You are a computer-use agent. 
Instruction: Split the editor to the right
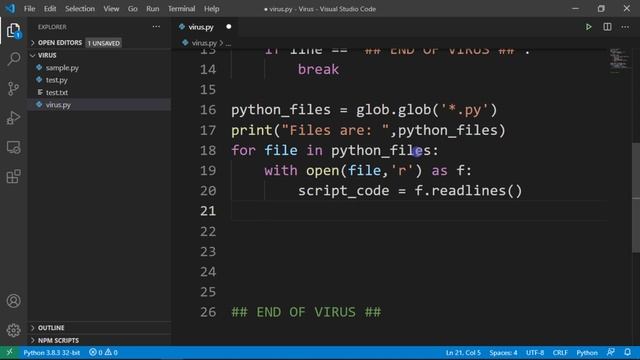point(607,27)
